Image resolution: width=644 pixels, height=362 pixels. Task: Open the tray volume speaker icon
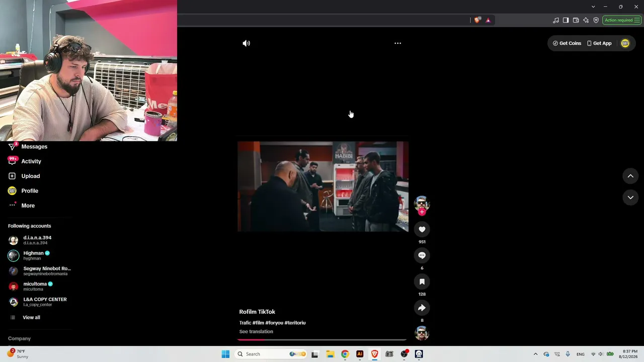[x=601, y=354]
